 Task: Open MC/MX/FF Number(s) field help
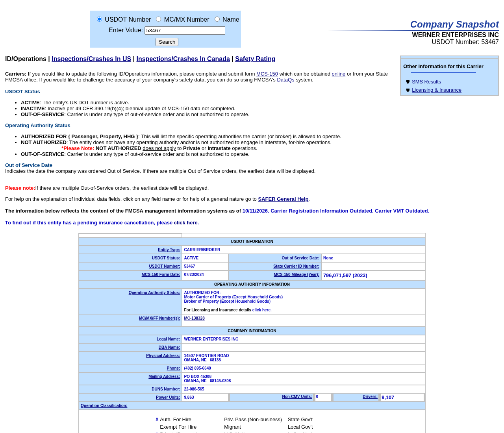tap(159, 318)
